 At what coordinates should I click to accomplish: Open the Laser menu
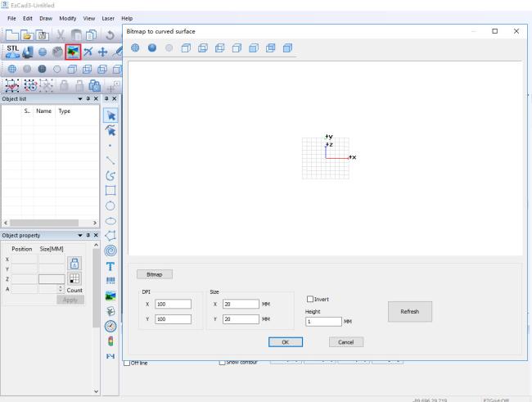pyautogui.click(x=108, y=18)
